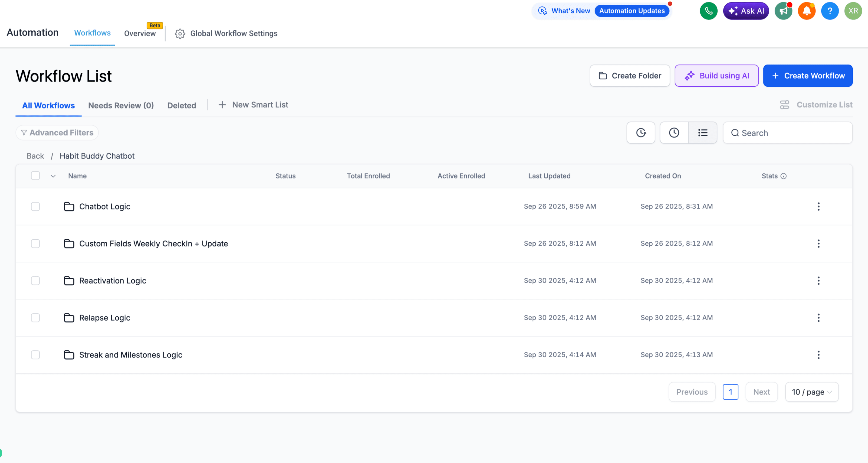The height and width of the screenshot is (463, 868).
Task: Click the Total Enrolled column header
Action: tap(368, 176)
